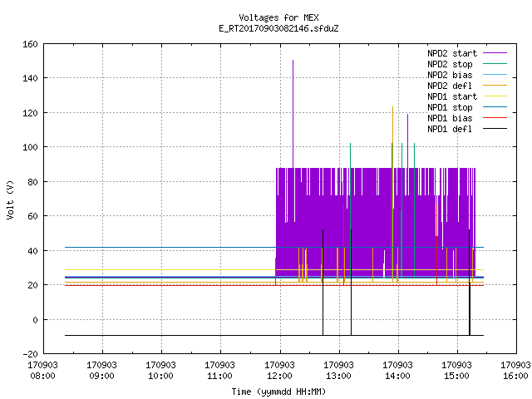Click the black vertical spike near 12:45

coord(323,283)
